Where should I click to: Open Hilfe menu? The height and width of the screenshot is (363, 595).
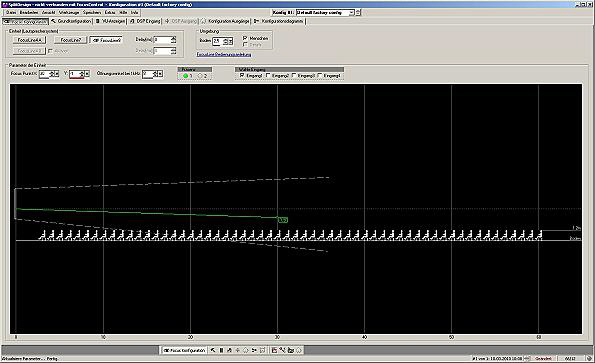click(x=123, y=13)
